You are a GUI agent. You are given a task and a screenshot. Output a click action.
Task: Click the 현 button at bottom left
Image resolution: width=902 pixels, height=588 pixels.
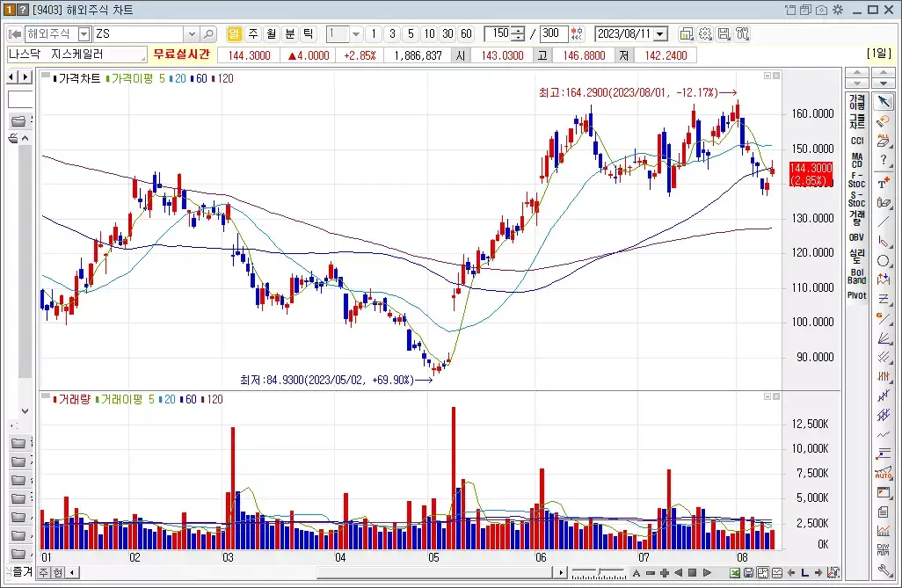coord(57,572)
